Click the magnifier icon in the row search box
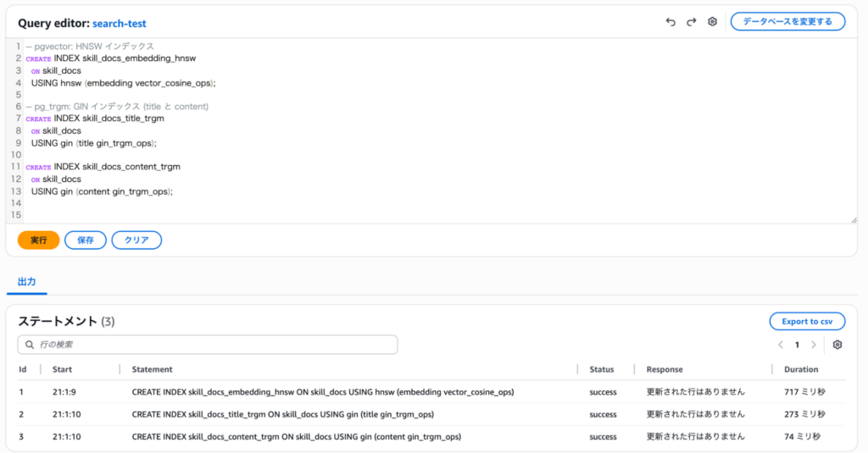This screenshot has width=868, height=453. tap(30, 345)
